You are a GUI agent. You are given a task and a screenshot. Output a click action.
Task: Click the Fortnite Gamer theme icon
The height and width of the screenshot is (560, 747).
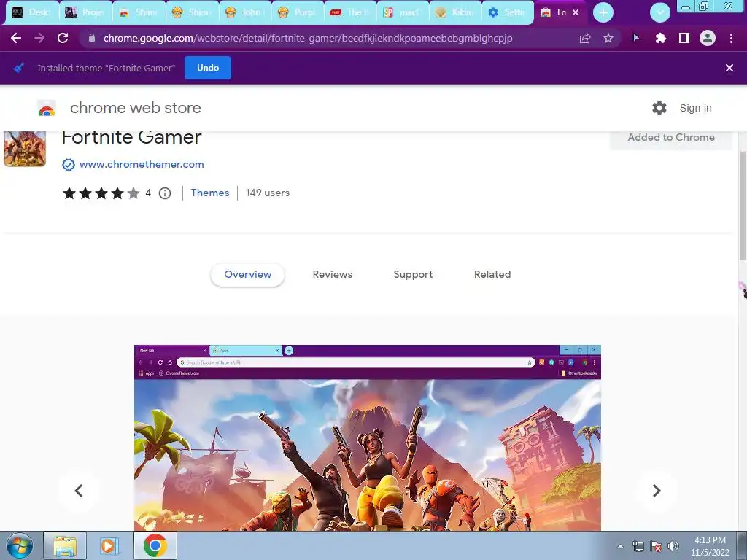click(x=25, y=149)
